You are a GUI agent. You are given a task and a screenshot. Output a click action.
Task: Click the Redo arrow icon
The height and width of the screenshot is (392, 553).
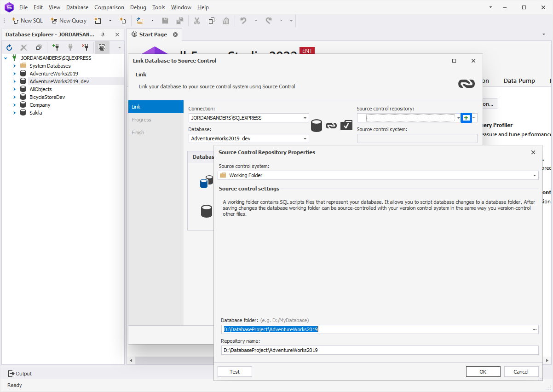pyautogui.click(x=269, y=21)
